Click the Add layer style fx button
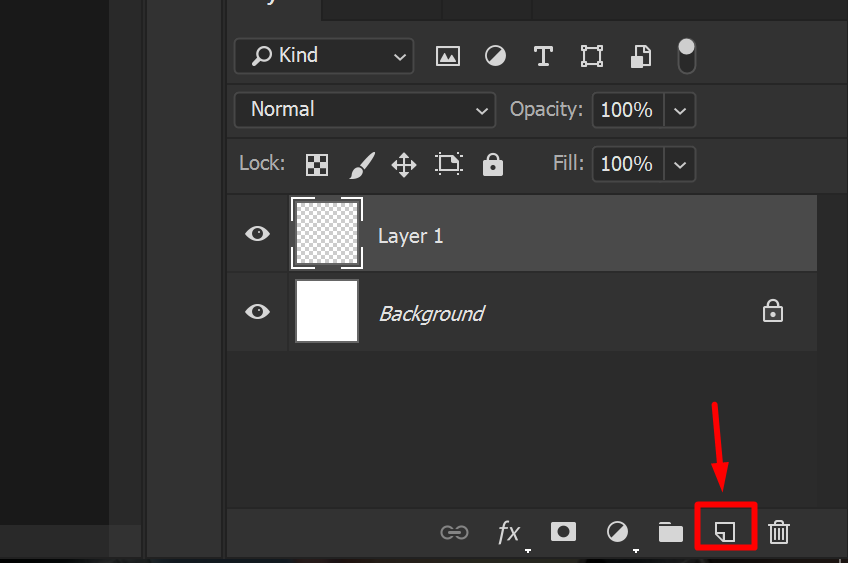The height and width of the screenshot is (563, 848). (509, 532)
